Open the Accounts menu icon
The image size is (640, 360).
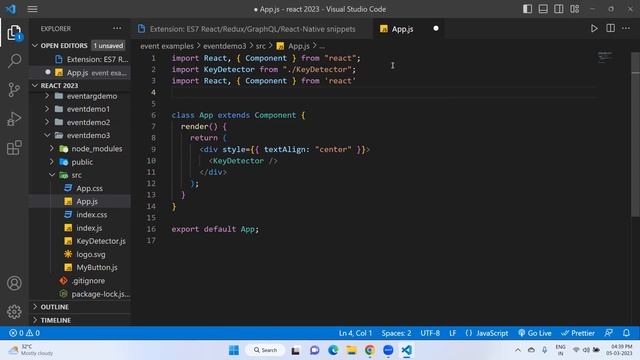pos(14,283)
